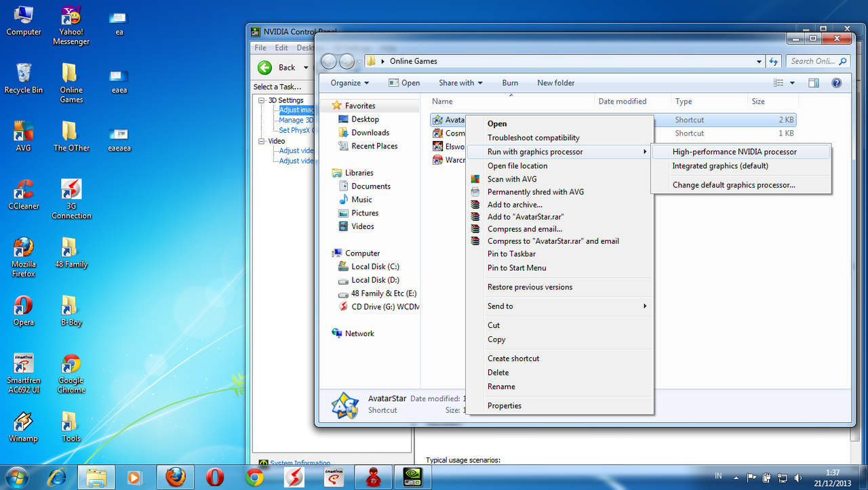
Task: Collapse the 3D Settings tree node
Action: click(262, 100)
